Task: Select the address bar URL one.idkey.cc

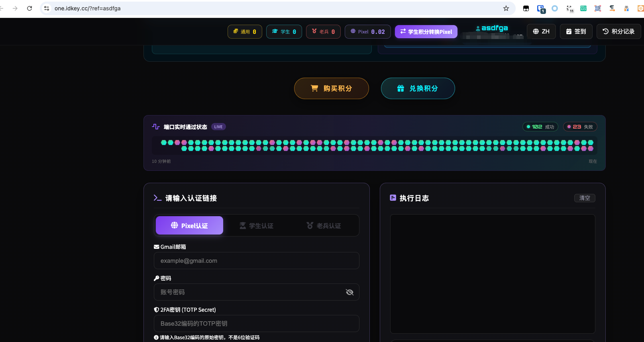Action: pyautogui.click(x=88, y=8)
